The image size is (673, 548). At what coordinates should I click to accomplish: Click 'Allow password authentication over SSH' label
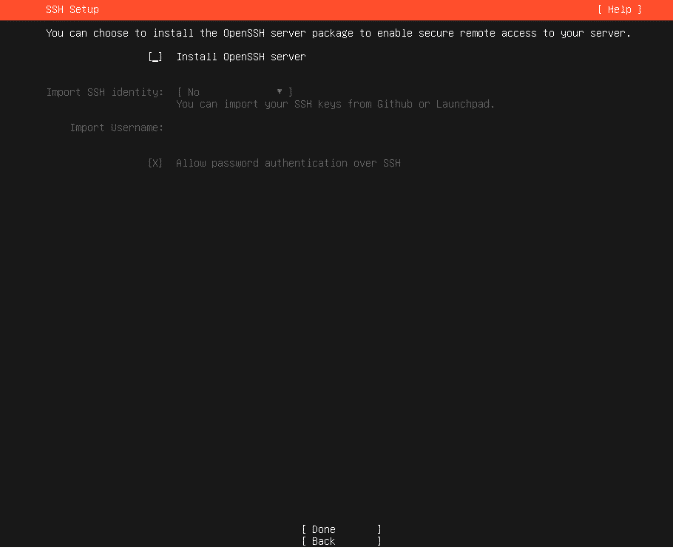(x=288, y=163)
